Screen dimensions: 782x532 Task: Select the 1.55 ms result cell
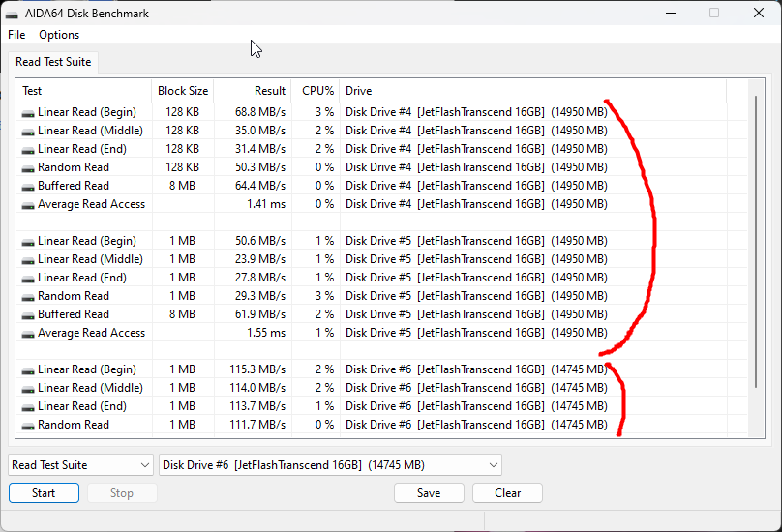tap(266, 333)
